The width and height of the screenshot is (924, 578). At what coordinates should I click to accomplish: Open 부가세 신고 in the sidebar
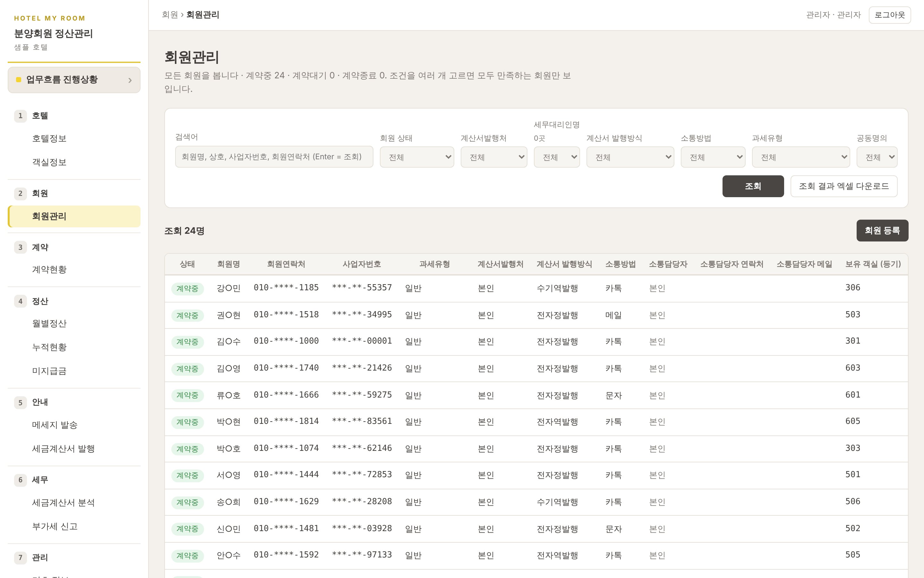pos(55,526)
